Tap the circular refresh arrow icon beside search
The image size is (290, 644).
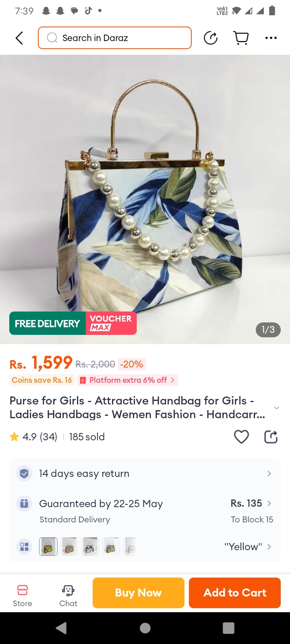point(211,38)
